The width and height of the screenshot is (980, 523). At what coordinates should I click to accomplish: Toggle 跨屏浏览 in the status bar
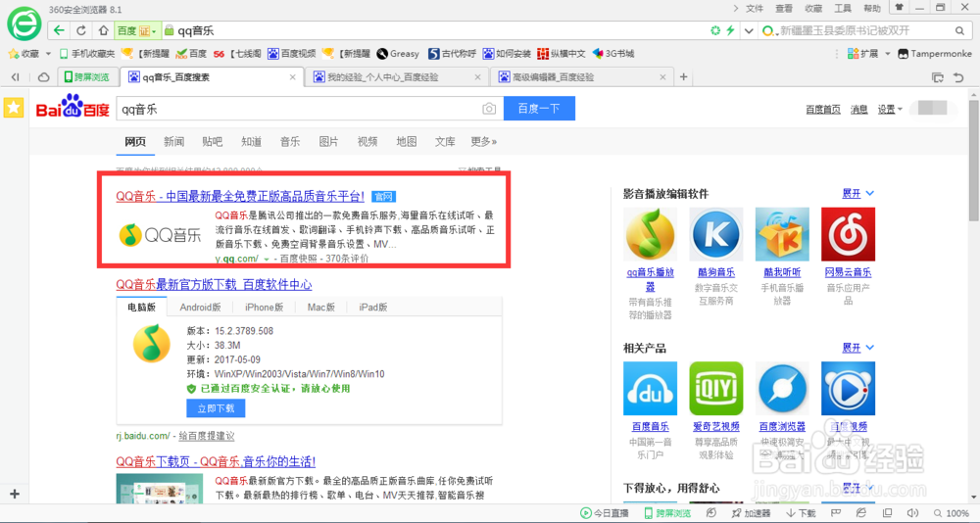(x=666, y=513)
